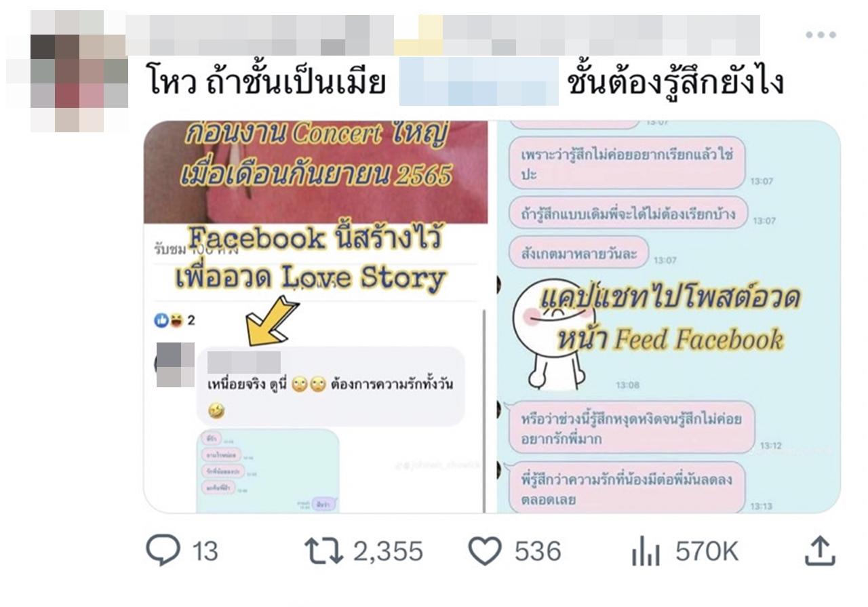The width and height of the screenshot is (868, 607).
Task: View analytics via the bar chart icon
Action: point(646,551)
